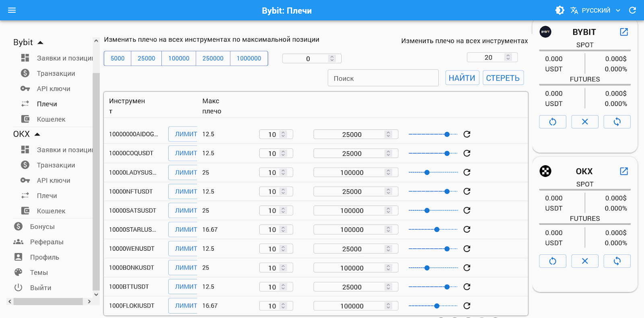Open BYBIT card external link icon
The image size is (644, 318).
pos(624,32)
